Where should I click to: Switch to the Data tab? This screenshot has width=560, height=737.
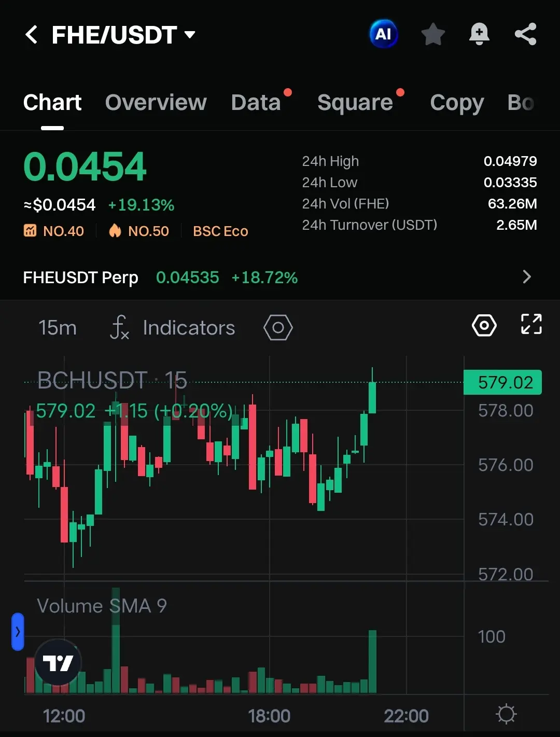(x=256, y=102)
